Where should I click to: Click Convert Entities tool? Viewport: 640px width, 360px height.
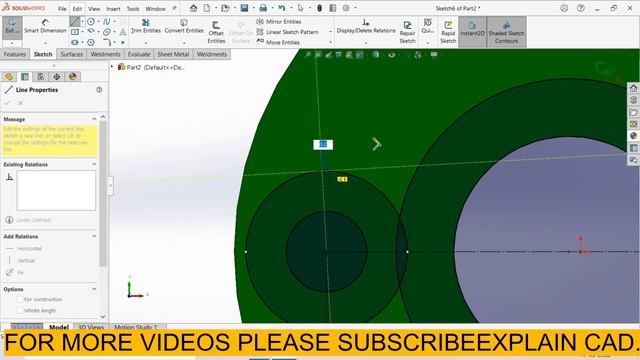pyautogui.click(x=184, y=27)
